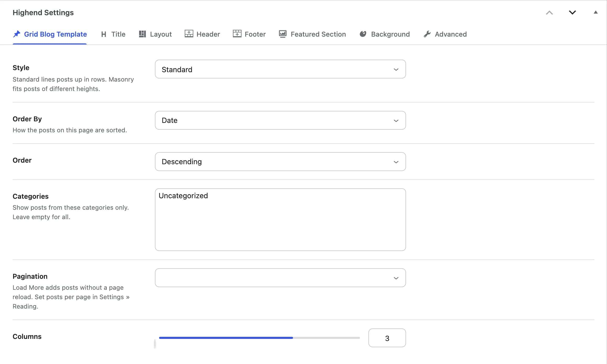This screenshot has width=607, height=364.
Task: Collapse the Highend Settings panel
Action: 596,12
